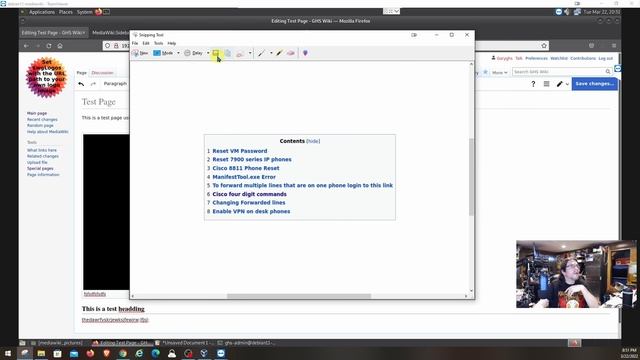Open the edit mode switch pencil dropdown

click(x=563, y=84)
